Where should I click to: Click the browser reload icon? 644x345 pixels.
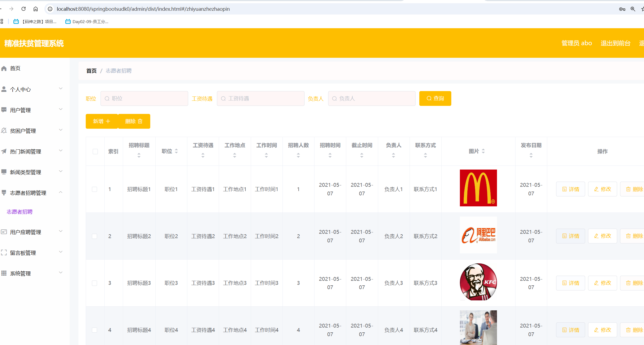tap(23, 9)
